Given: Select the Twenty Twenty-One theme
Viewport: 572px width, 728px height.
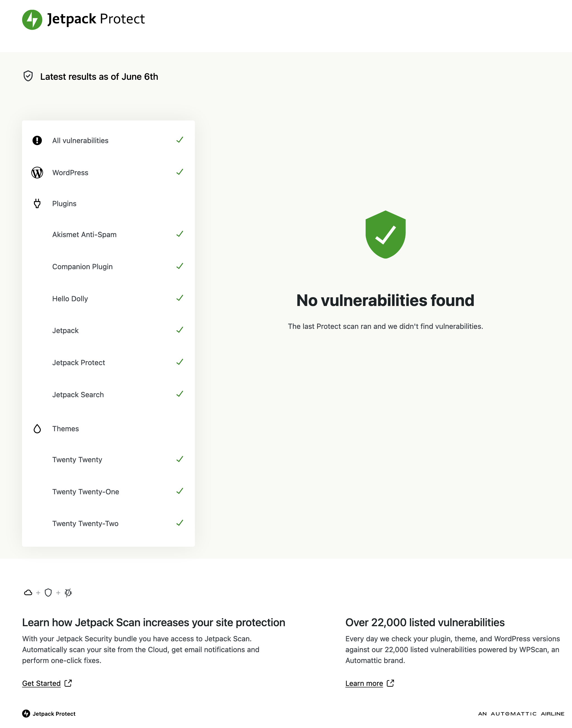Looking at the screenshot, I should pos(86,491).
